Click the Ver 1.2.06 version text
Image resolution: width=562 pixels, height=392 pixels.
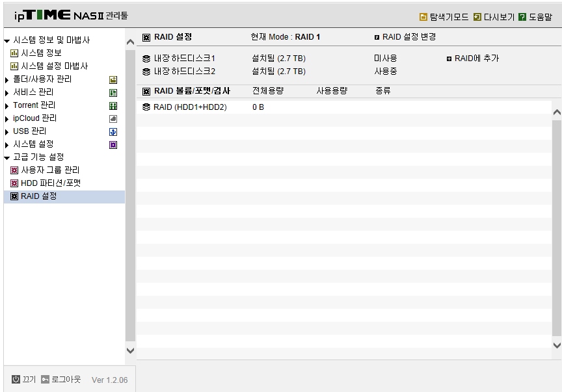(110, 380)
